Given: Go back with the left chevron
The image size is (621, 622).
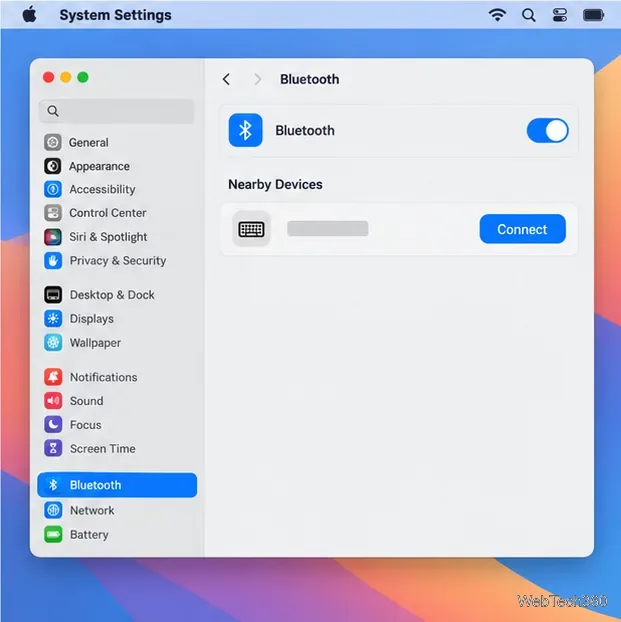Looking at the screenshot, I should pyautogui.click(x=226, y=79).
